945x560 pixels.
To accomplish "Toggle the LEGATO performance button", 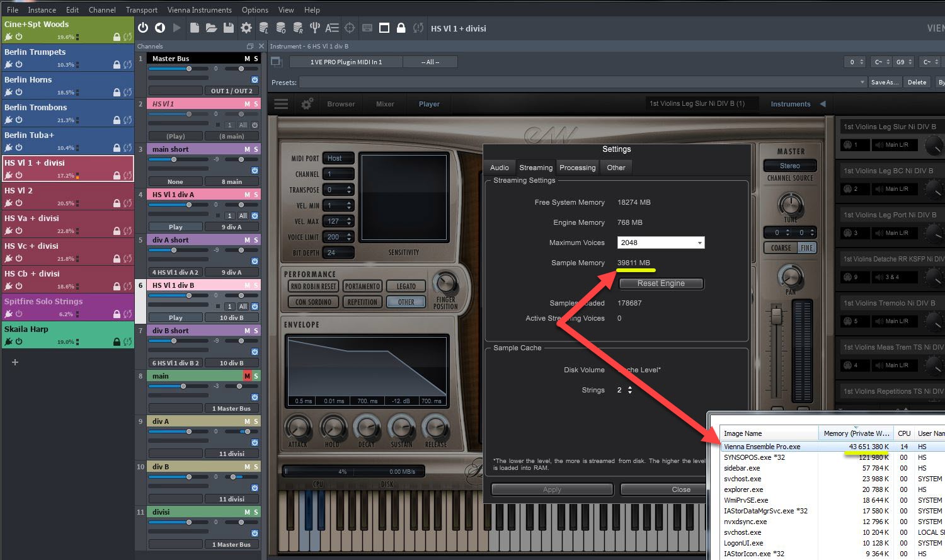I will 406,286.
